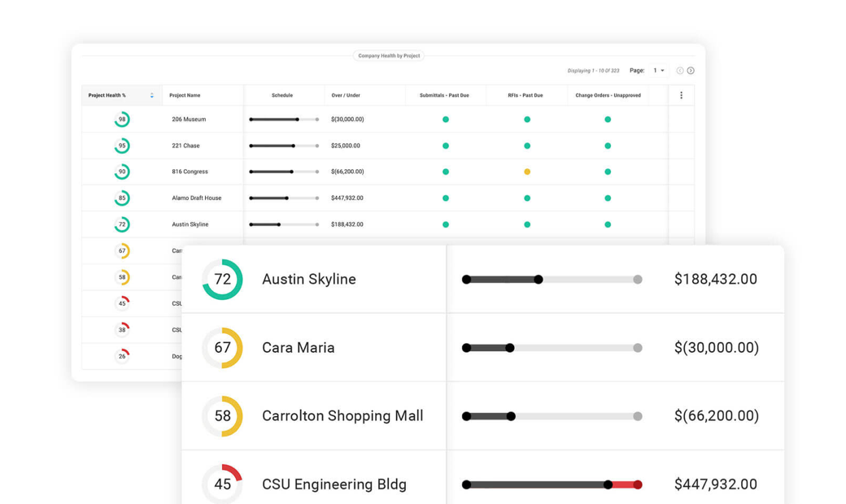Click the Schedule progress slider for 816 Congress

[x=281, y=172]
